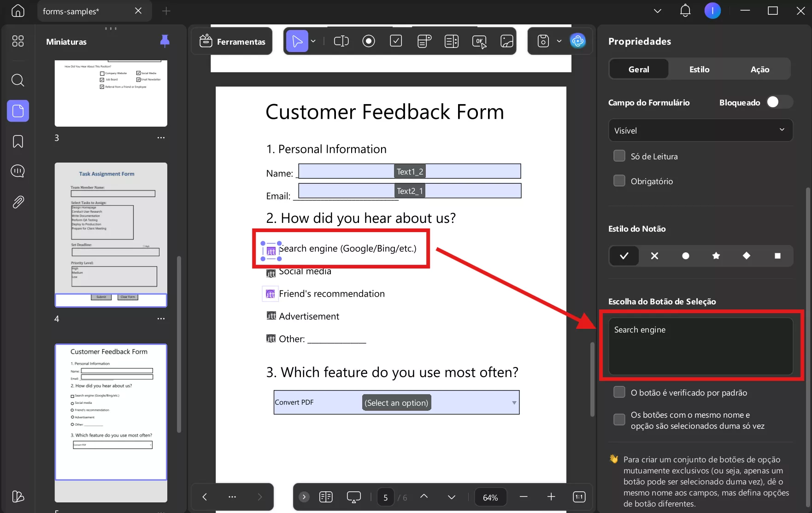
Task: Select the text field tool
Action: pyautogui.click(x=341, y=41)
